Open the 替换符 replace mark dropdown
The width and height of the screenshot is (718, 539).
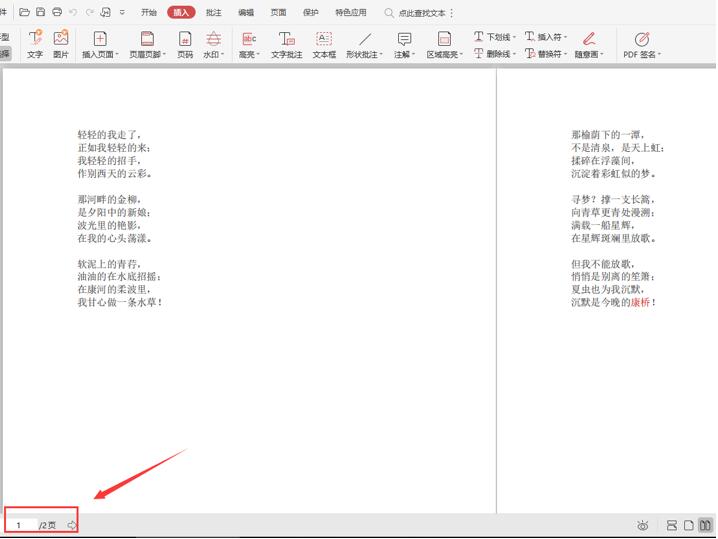[x=546, y=54]
